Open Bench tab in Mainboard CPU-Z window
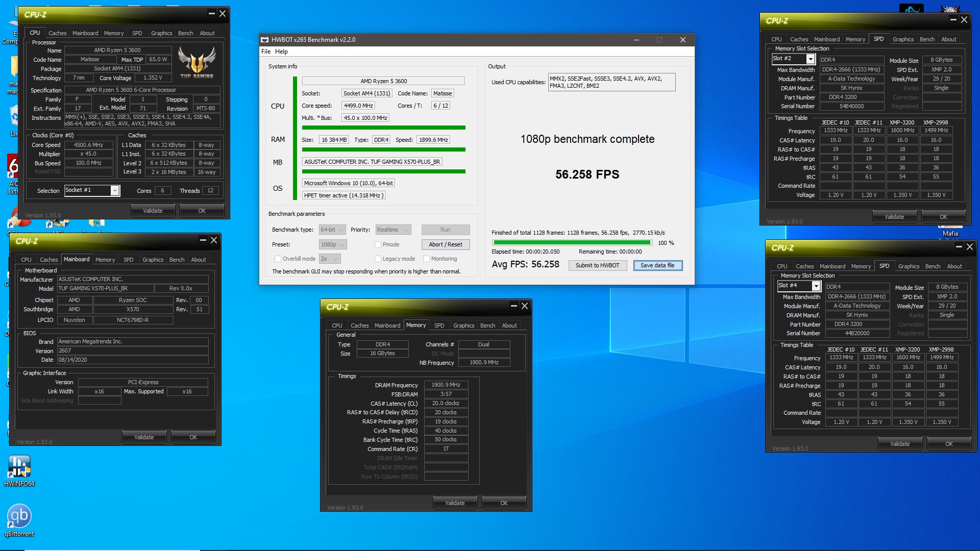 point(177,260)
